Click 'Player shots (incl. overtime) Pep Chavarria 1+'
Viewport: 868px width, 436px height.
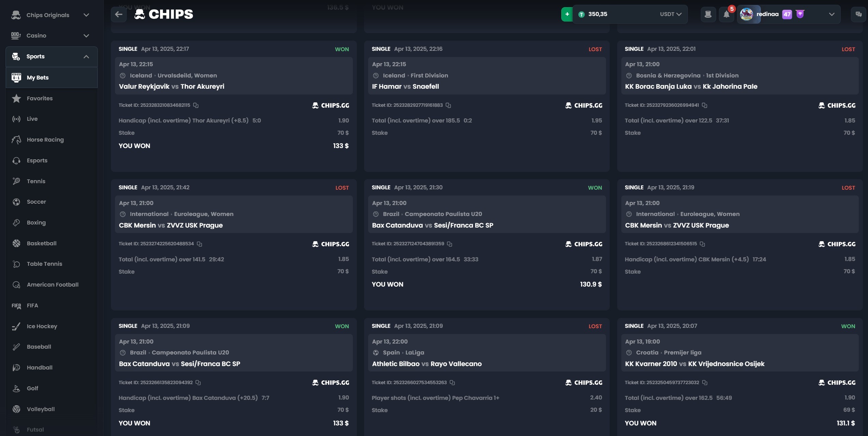435,398
